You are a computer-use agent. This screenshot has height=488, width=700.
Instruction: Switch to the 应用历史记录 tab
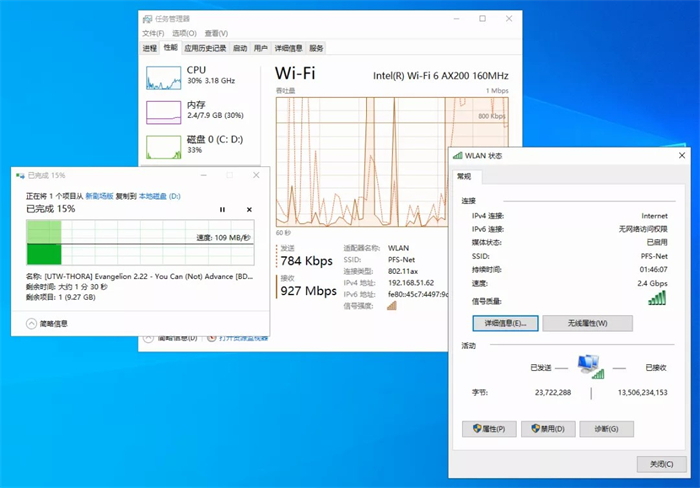click(x=205, y=48)
